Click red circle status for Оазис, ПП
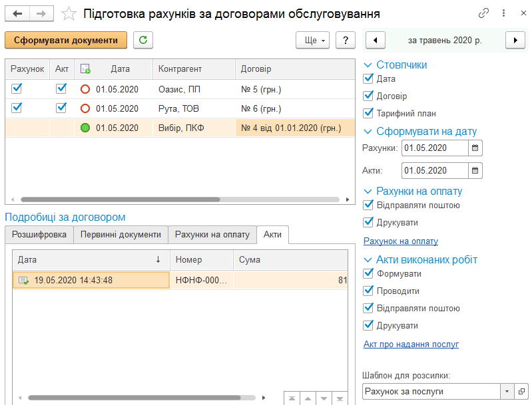The height and width of the screenshot is (405, 532). tap(85, 89)
